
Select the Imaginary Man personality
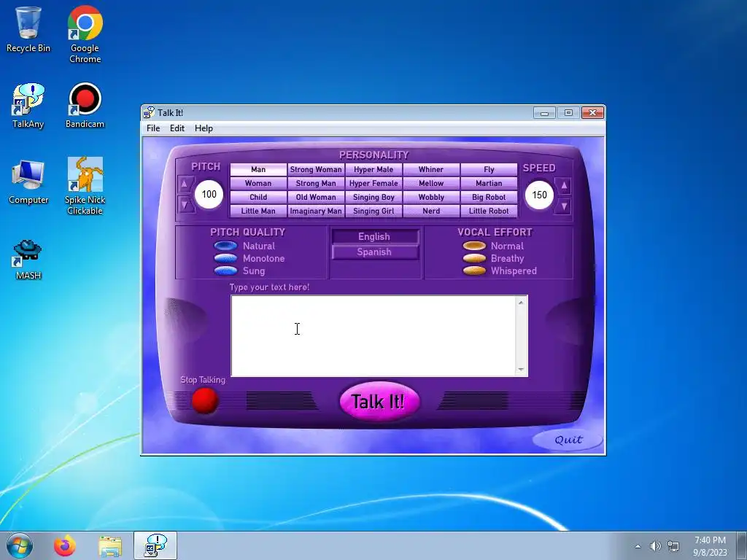pyautogui.click(x=316, y=211)
